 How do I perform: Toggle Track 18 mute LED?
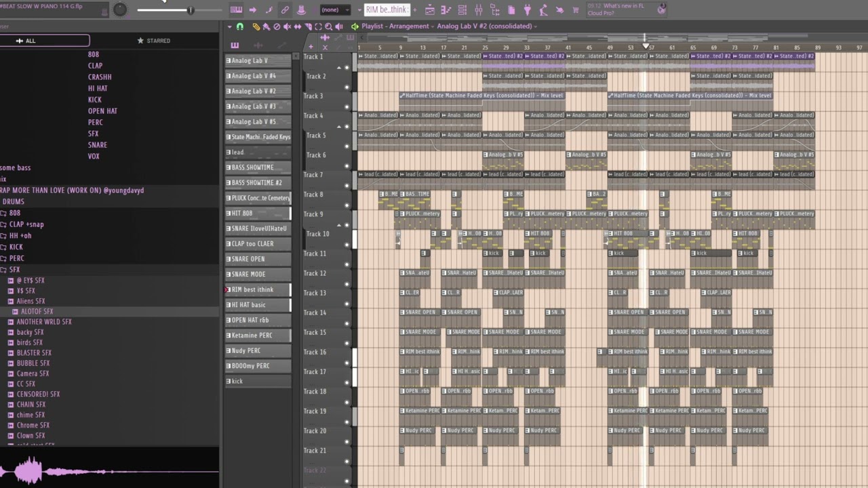click(x=347, y=401)
